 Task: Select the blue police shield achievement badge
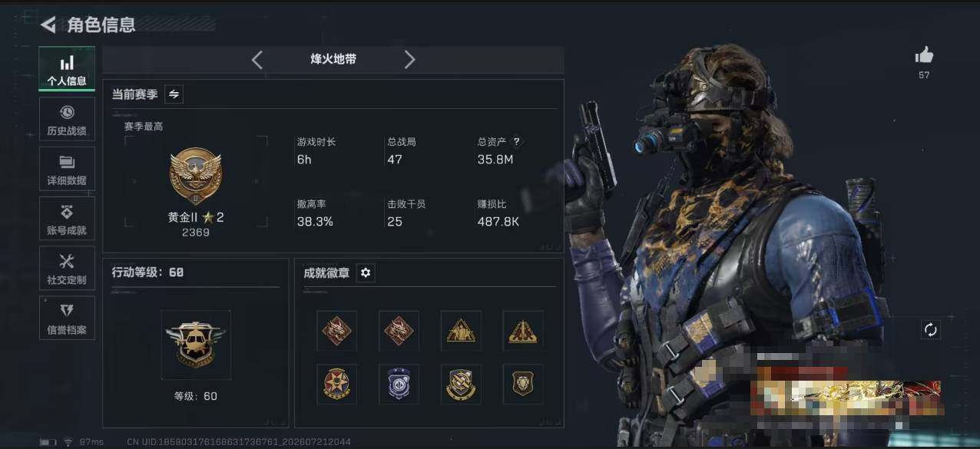click(399, 385)
